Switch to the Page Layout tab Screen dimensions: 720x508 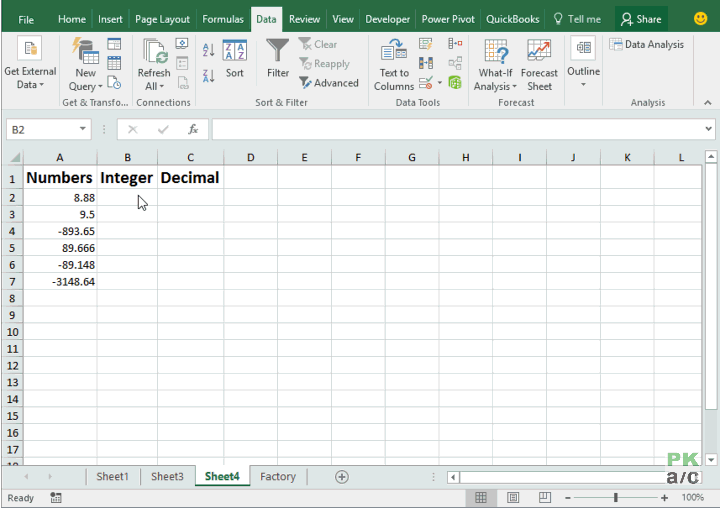[162, 19]
